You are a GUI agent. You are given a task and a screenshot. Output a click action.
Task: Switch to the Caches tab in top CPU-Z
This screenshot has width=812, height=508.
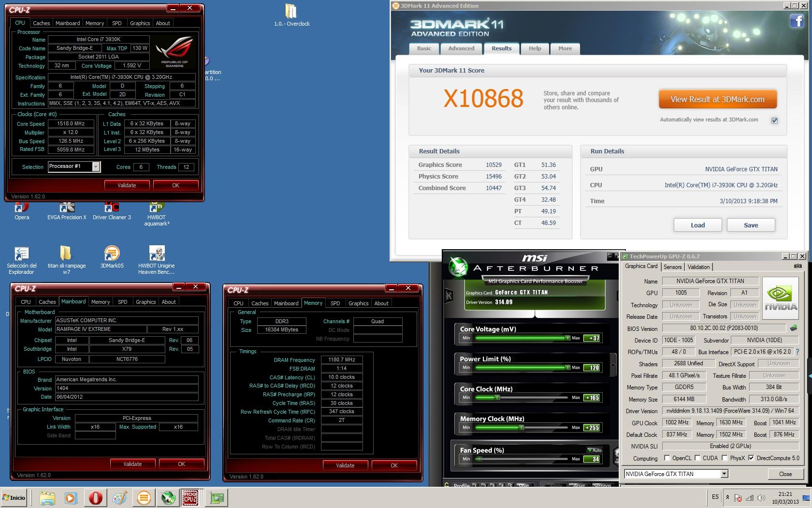click(x=42, y=23)
